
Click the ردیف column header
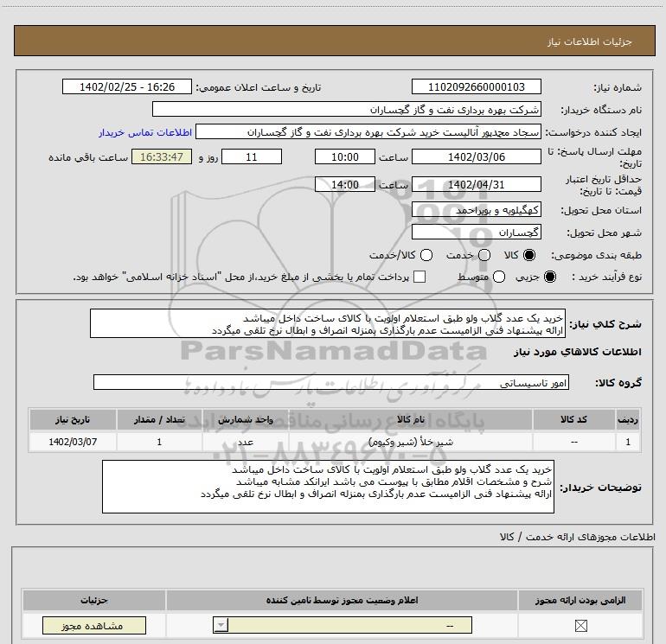628,419
